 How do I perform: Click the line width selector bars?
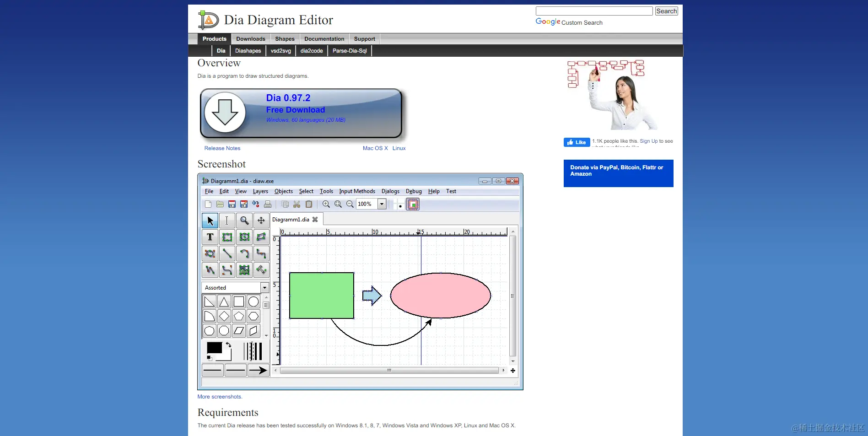point(253,351)
